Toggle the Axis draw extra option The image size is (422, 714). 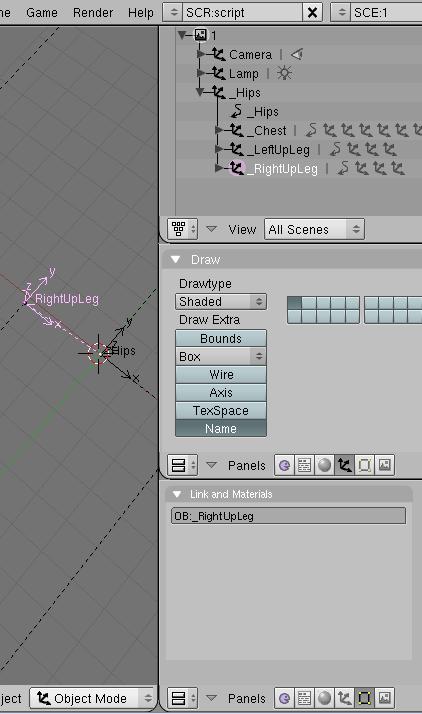221,393
